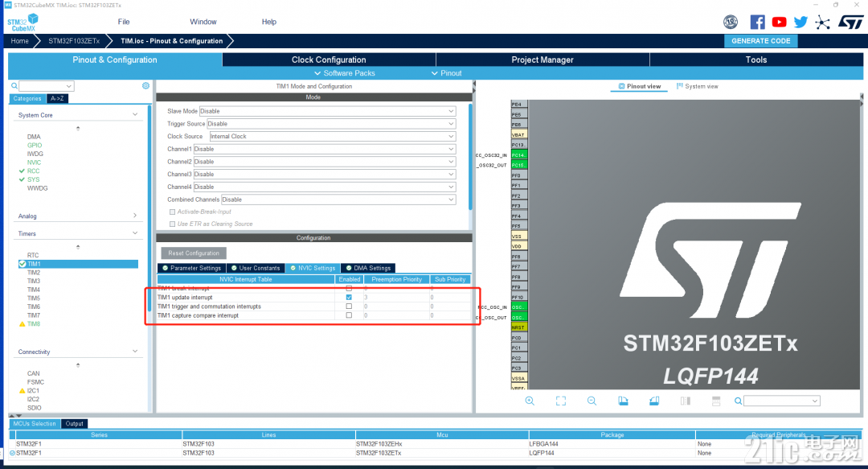The height and width of the screenshot is (469, 868).
Task: Fit the chip pinout to the view
Action: tap(561, 401)
